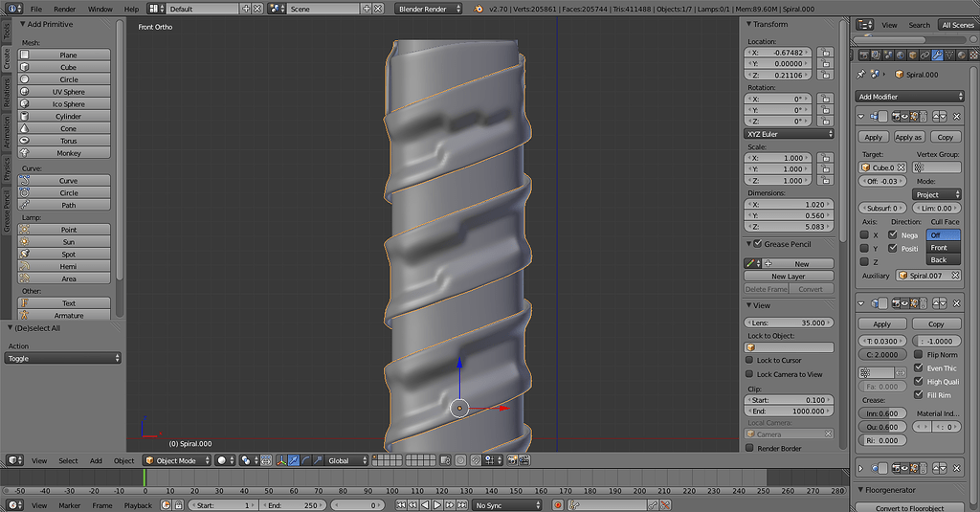Click Convert to Floorobject button
The image size is (980, 512).
(909, 507)
